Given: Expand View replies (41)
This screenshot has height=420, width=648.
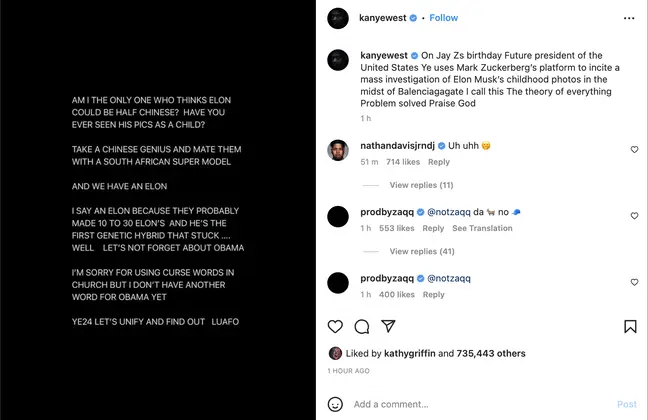Looking at the screenshot, I should click(421, 251).
